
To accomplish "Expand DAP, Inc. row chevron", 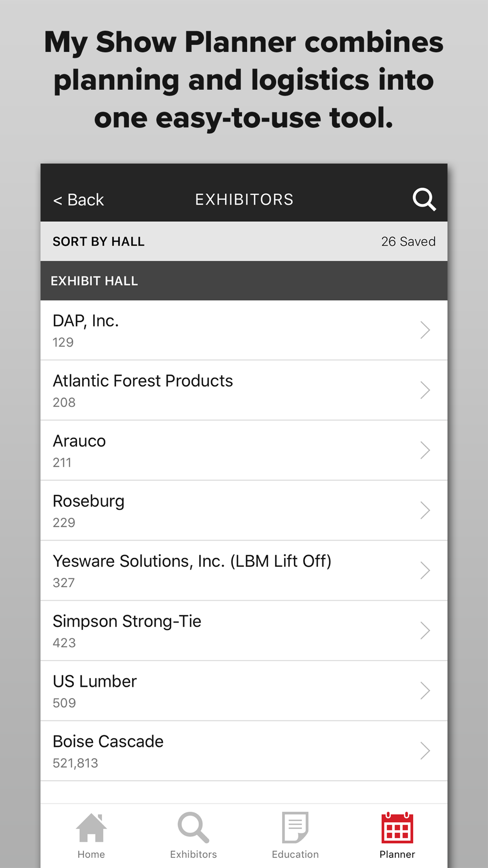I will click(x=425, y=330).
